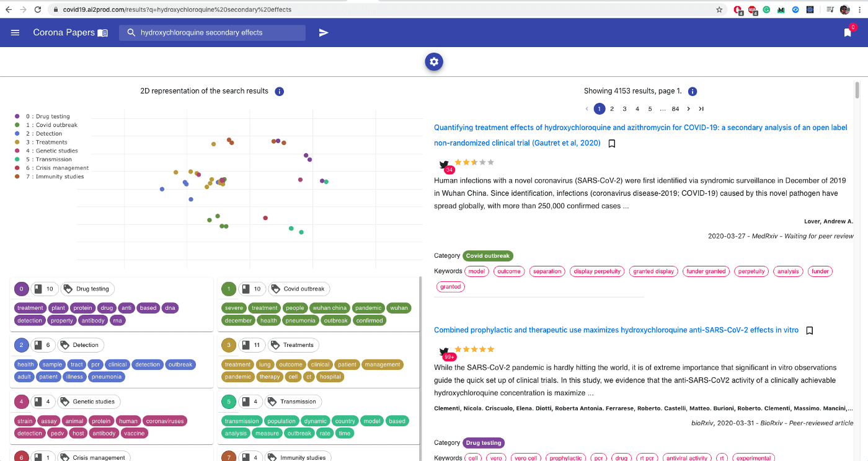
Task: Bookmark the Gautret et al paper
Action: pos(611,143)
